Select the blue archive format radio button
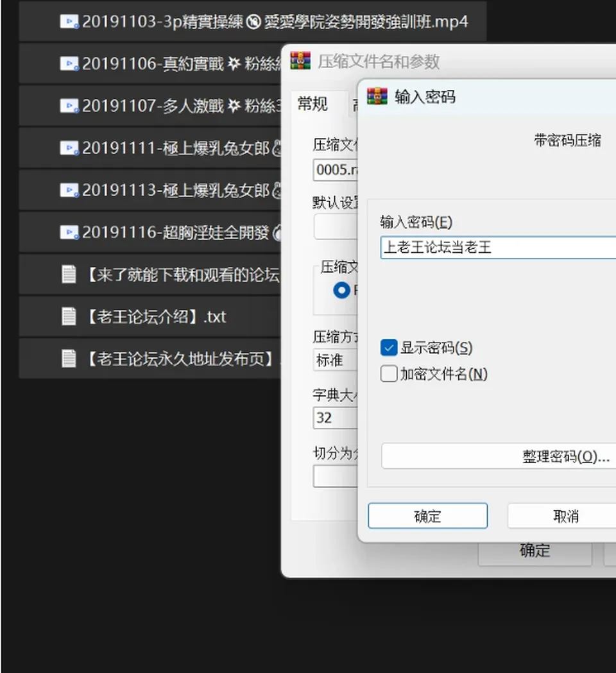This screenshot has width=616, height=673. tap(342, 291)
